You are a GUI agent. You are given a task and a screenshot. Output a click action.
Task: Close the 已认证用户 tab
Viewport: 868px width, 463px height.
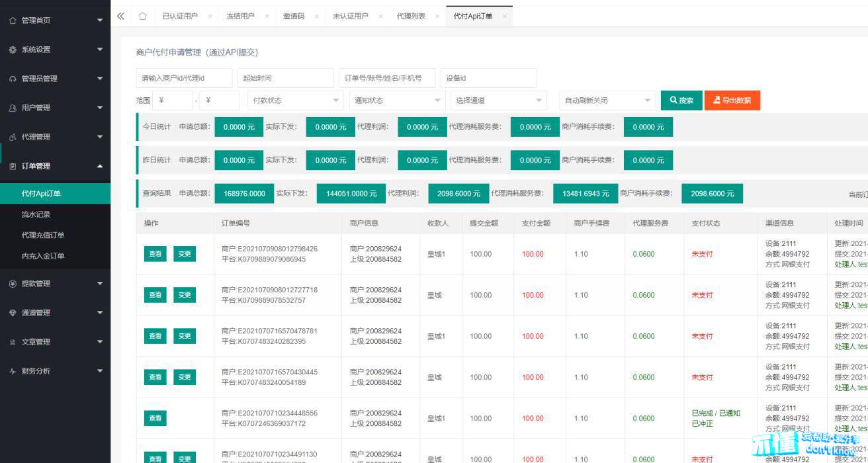[x=210, y=17]
